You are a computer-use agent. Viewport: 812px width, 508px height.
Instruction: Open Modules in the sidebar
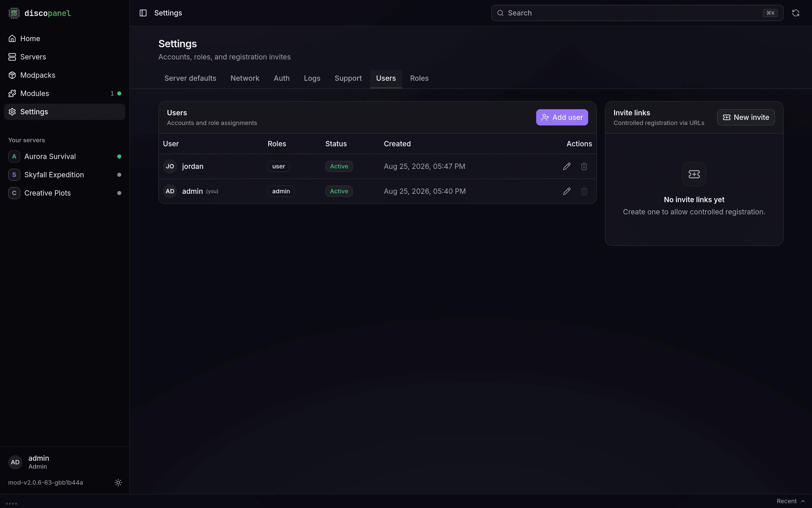(64, 93)
